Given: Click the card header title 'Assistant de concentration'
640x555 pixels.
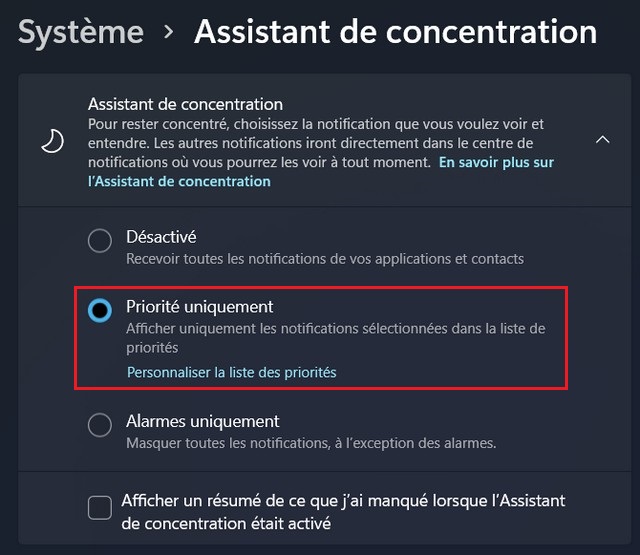Looking at the screenshot, I should (185, 104).
